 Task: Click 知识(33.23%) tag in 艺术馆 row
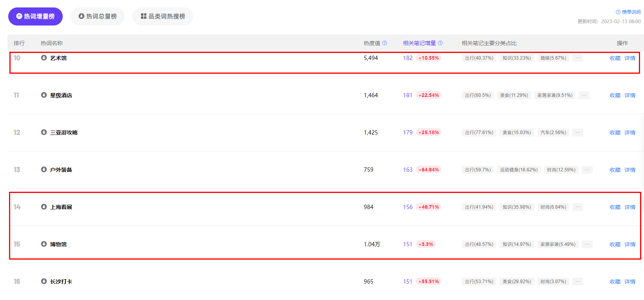click(x=517, y=58)
